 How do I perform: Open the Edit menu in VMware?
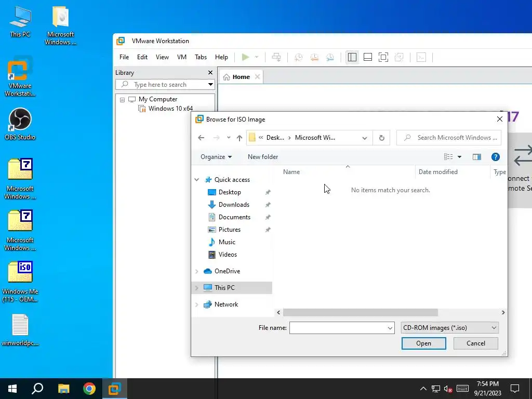142,57
